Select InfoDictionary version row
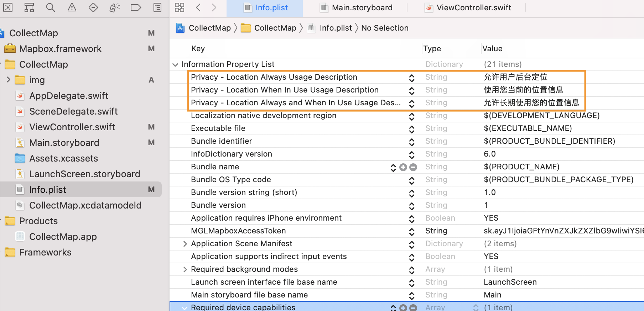 (x=407, y=154)
